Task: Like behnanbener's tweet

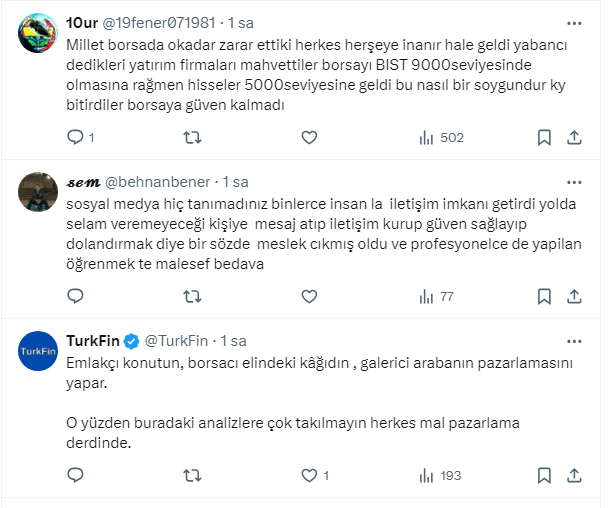Action: point(309,296)
